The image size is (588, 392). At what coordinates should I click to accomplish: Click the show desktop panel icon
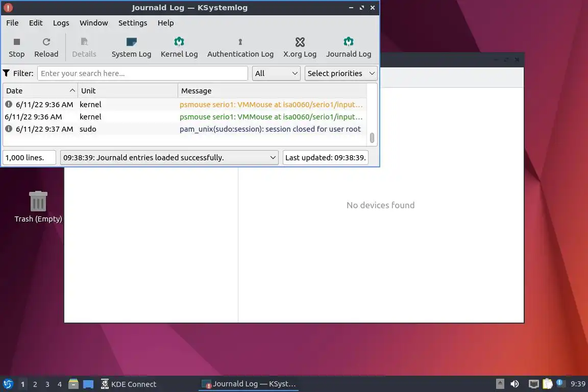(88, 384)
